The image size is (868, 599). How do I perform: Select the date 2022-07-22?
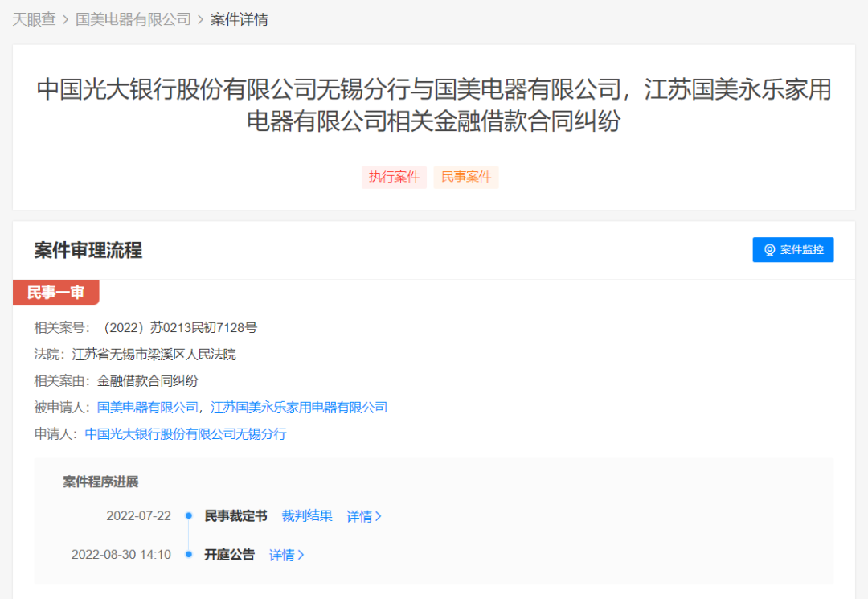(x=138, y=516)
